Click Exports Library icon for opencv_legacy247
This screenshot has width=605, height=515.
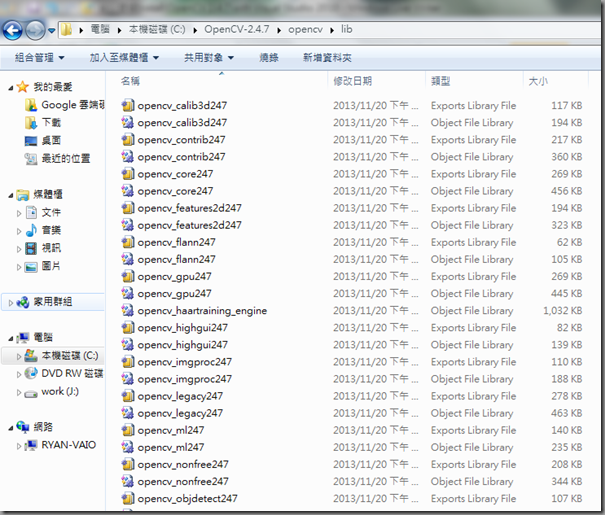[128, 396]
